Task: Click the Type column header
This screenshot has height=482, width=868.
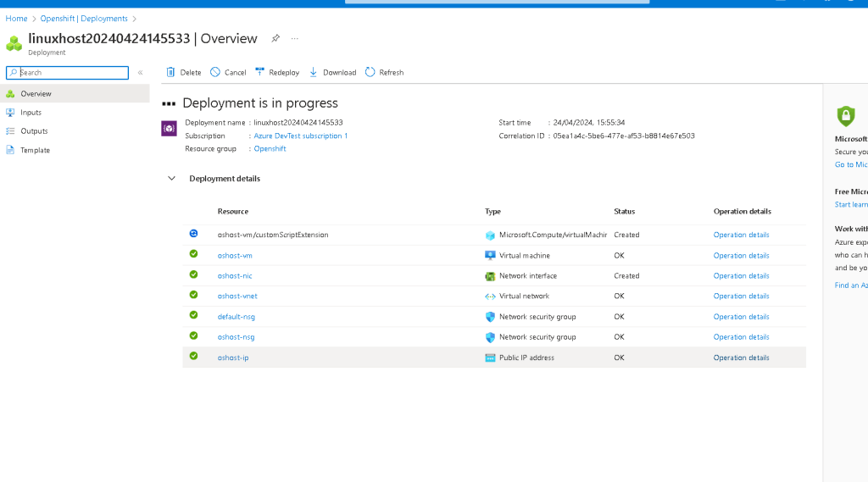Action: click(x=492, y=212)
